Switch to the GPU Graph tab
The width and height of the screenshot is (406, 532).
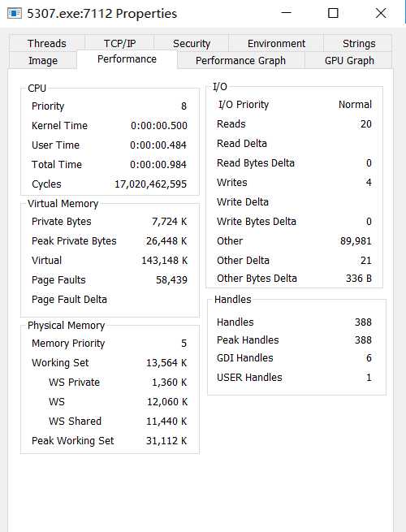349,60
